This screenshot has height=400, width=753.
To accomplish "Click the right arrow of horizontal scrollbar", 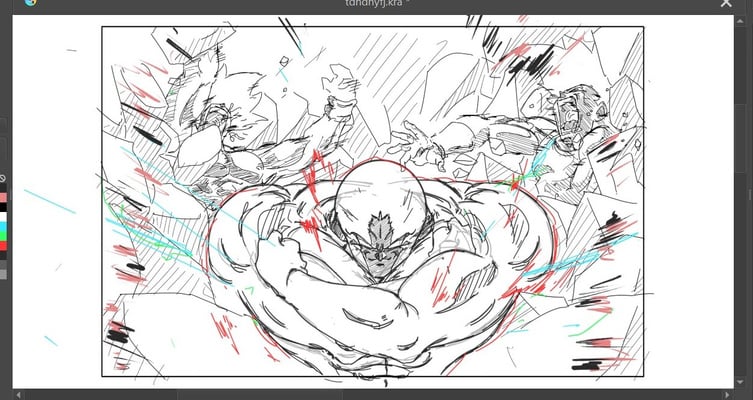I will pos(729,395).
